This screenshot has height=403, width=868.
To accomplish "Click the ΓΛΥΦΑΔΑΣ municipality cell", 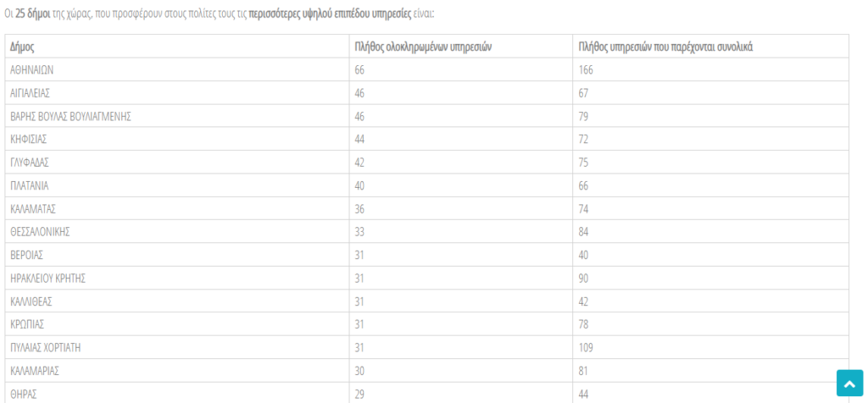I will 178,162.
